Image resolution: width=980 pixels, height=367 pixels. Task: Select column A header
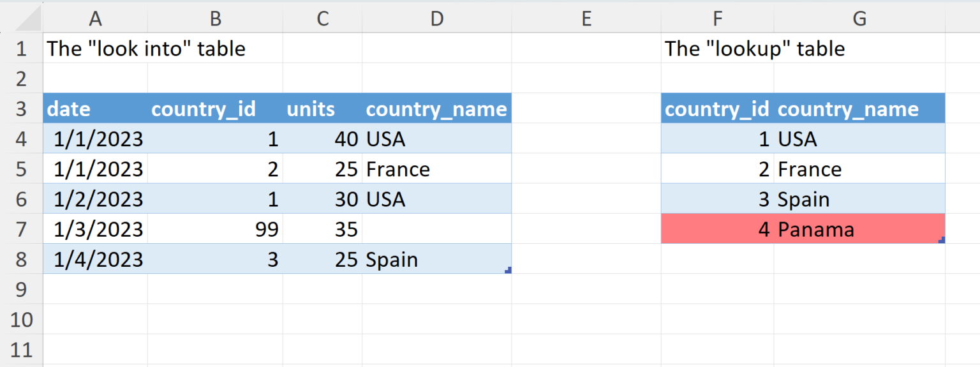click(95, 19)
